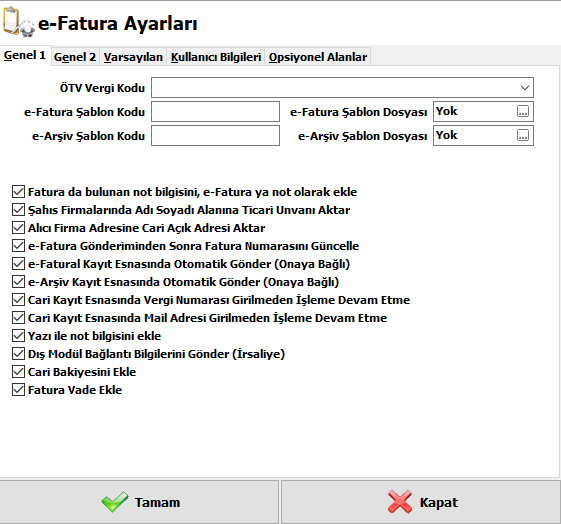The height and width of the screenshot is (524, 561).
Task: Focus the e-Arşiv Şablon Kodu field
Action: (x=215, y=136)
